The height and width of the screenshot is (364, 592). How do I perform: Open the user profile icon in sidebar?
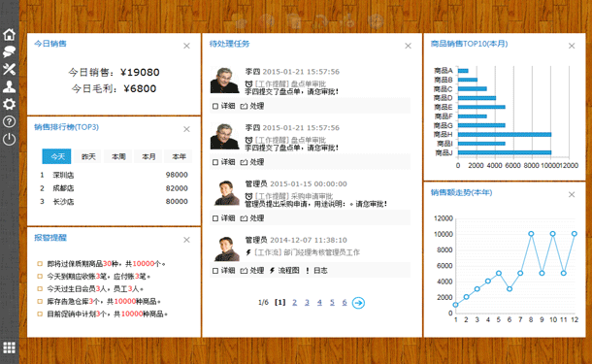[x=9, y=86]
